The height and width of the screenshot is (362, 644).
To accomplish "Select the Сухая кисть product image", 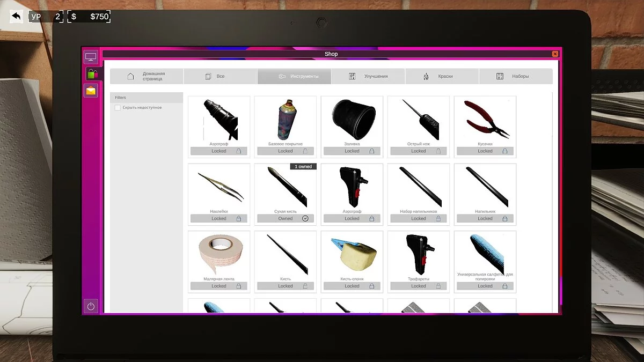I will [x=287, y=187].
